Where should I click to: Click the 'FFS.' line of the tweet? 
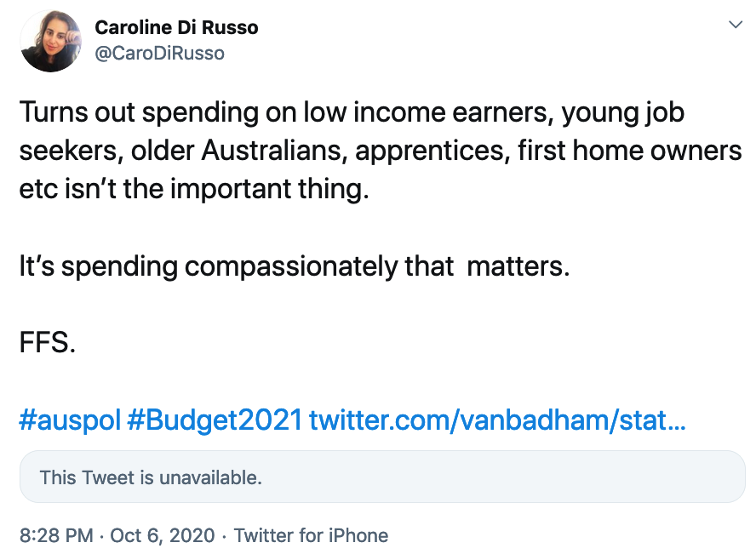pos(48,343)
